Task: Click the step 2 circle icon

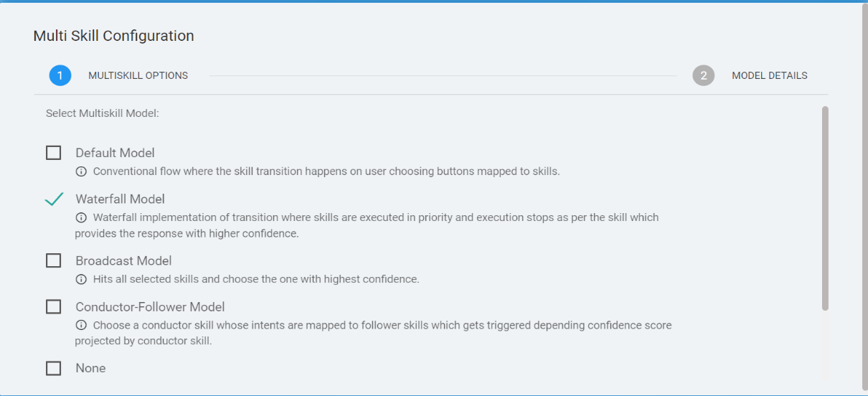Action: click(704, 75)
